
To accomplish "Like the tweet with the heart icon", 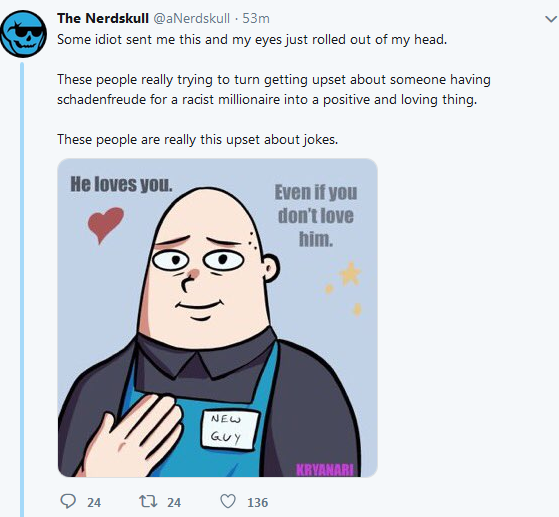I will pyautogui.click(x=228, y=501).
